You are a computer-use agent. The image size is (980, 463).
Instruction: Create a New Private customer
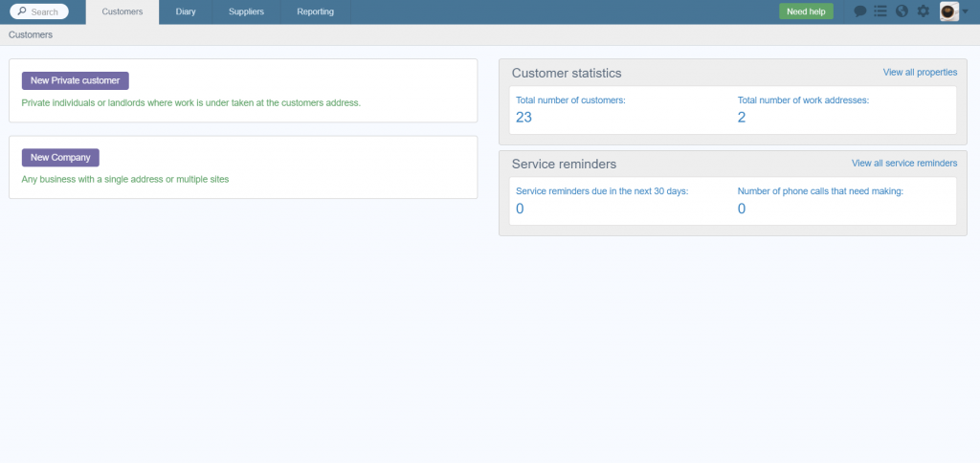tap(75, 80)
